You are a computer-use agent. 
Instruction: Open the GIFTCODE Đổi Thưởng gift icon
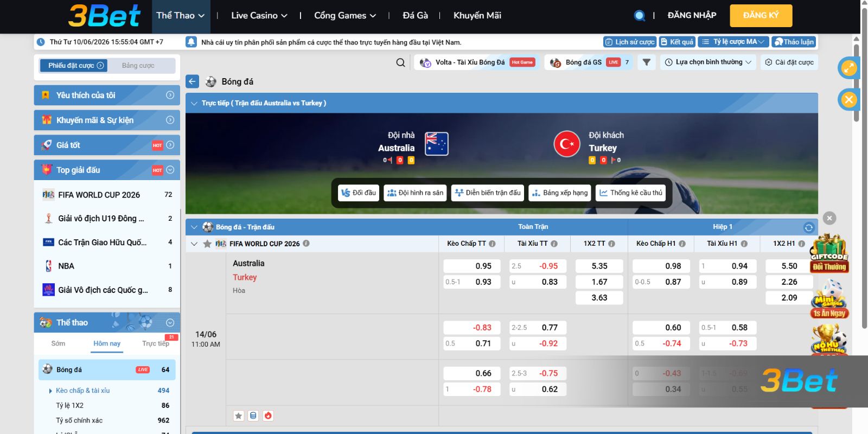[829, 253]
